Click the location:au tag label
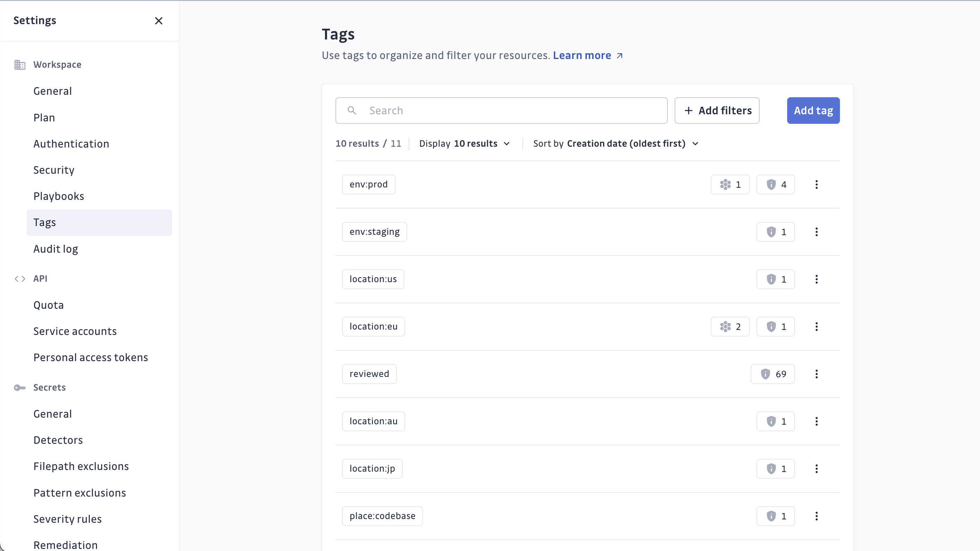The image size is (980, 551). click(x=373, y=421)
